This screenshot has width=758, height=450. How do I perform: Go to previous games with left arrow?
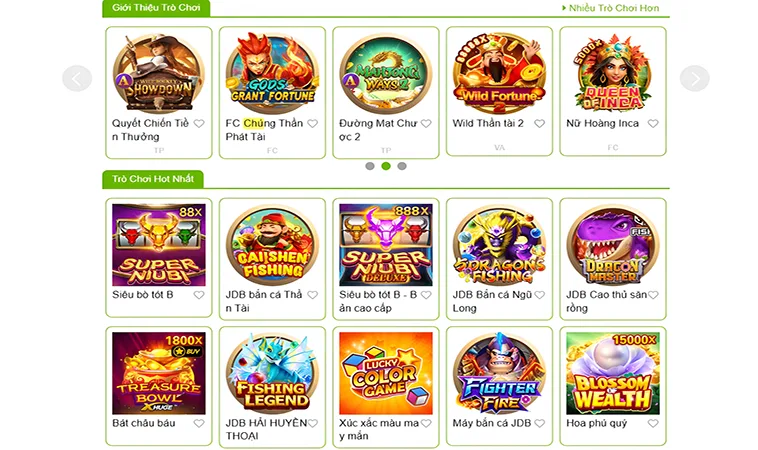[x=77, y=78]
